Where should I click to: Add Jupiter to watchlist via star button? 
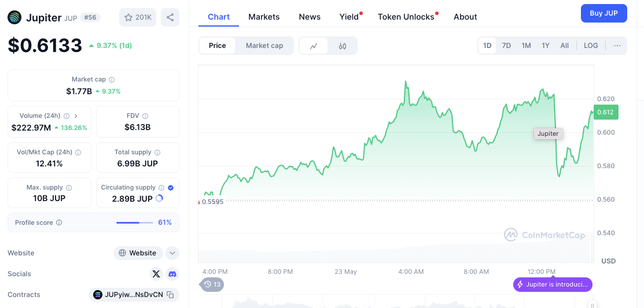click(x=138, y=17)
